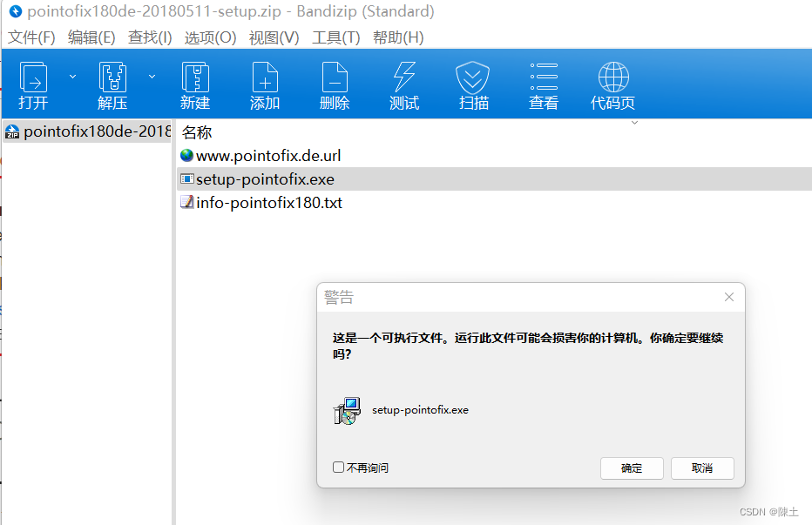Screen dimensions: 812x525
Task: Open the 选项(O) menu
Action: coord(210,37)
